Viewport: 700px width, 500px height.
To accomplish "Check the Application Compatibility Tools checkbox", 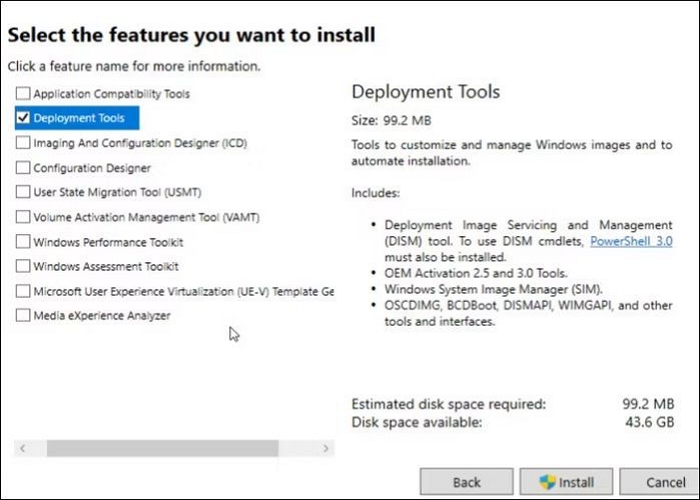I will pyautogui.click(x=23, y=93).
